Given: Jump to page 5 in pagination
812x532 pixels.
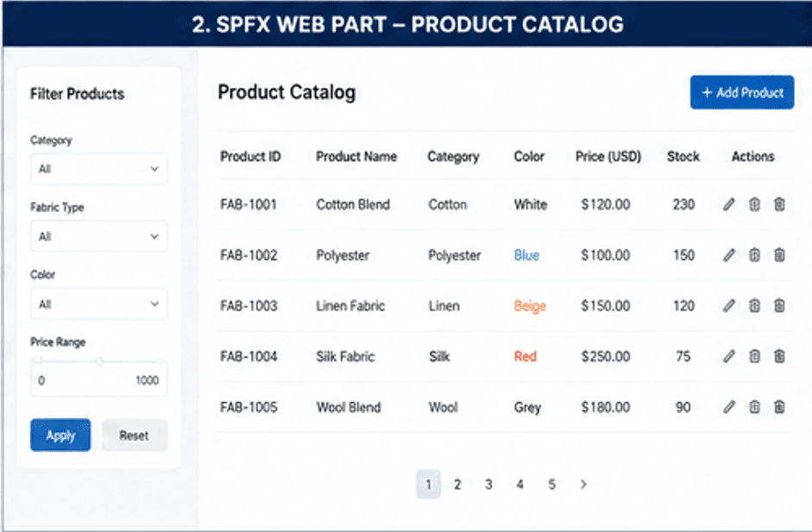Looking at the screenshot, I should pyautogui.click(x=551, y=485).
